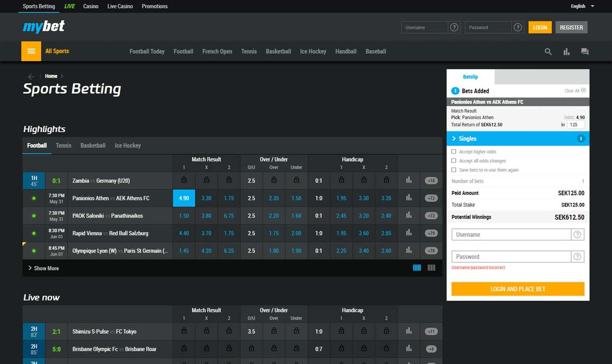Switch Highlights to the Tennis tab
This screenshot has height=364, width=612.
[64, 145]
